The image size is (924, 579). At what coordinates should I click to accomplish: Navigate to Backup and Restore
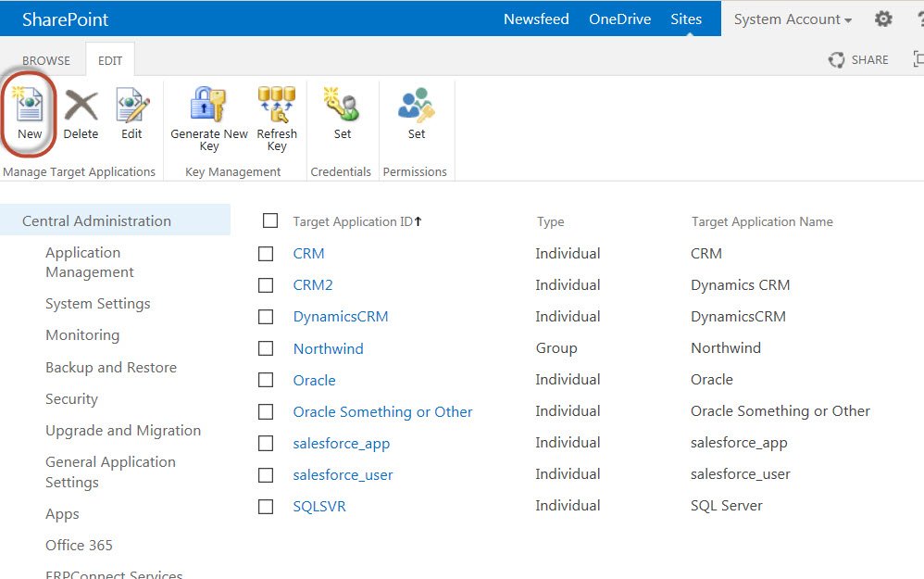pos(111,367)
